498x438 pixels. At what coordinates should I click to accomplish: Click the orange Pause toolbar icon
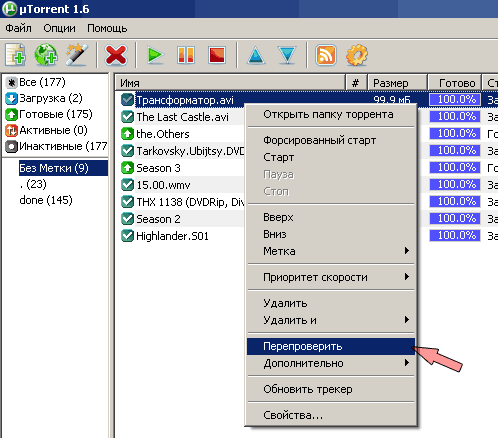click(x=186, y=55)
